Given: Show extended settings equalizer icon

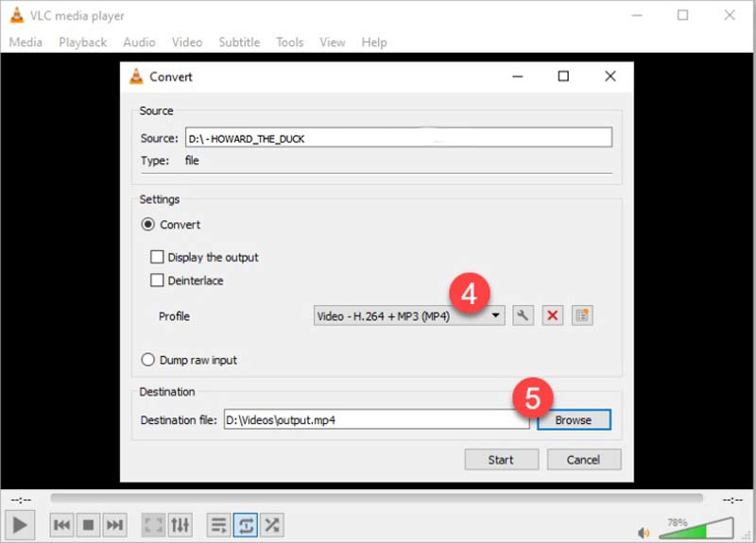Looking at the screenshot, I should [180, 525].
